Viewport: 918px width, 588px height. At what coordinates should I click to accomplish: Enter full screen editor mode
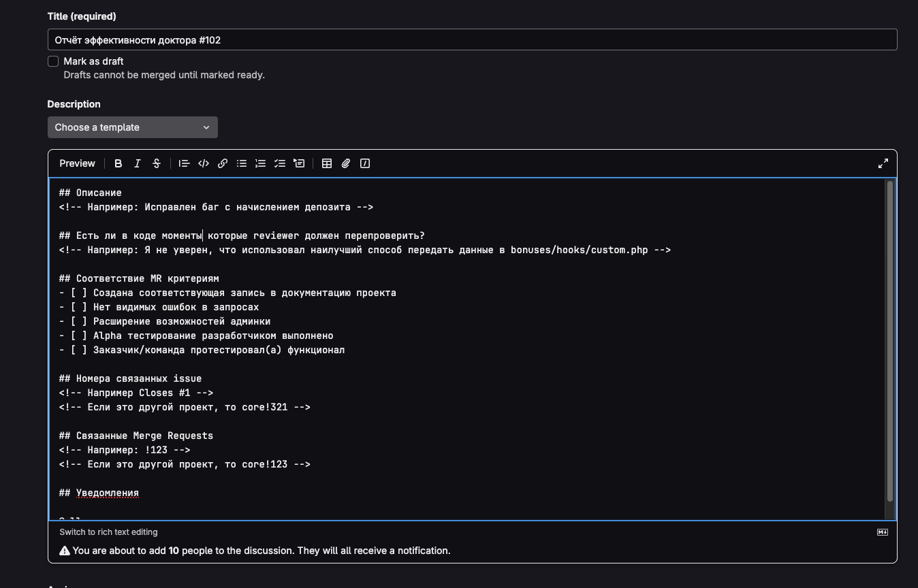(x=883, y=163)
